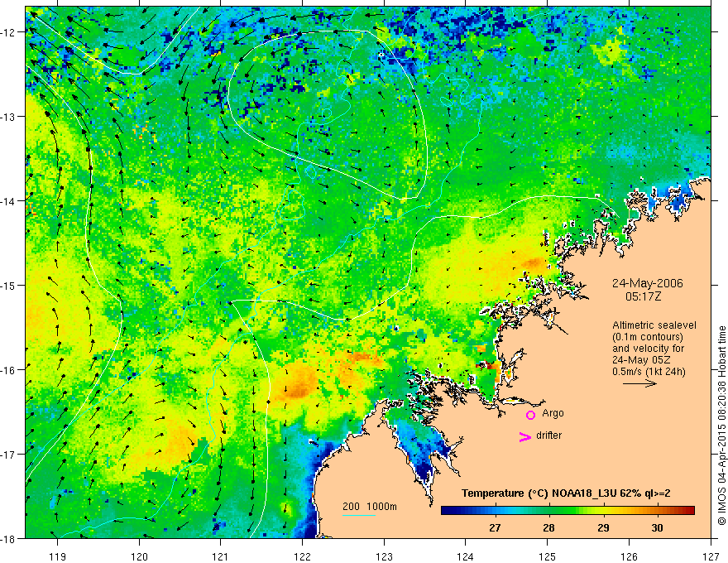Click longitude axis label '126'
Screen dimensions: 728x563
629,556
